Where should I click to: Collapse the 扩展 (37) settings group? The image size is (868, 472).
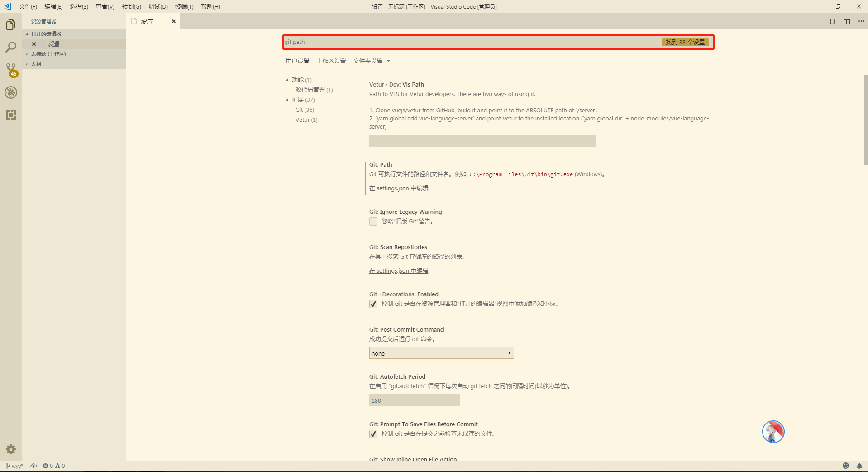click(287, 100)
